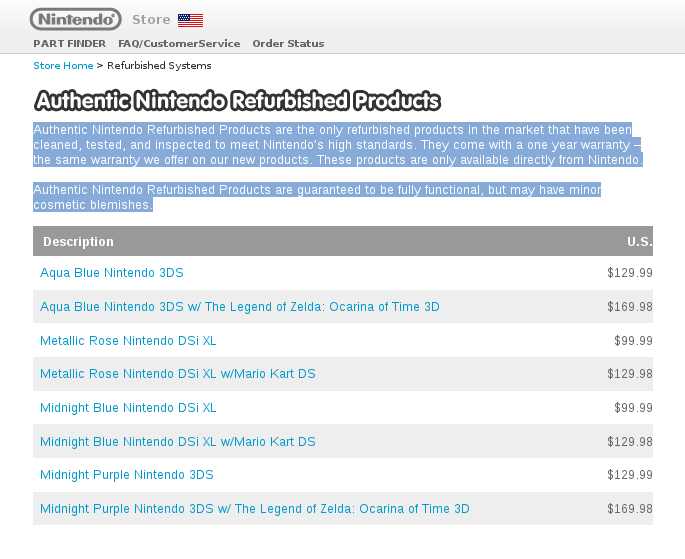Click $129.98 price of Metallic Rose Mario Kart bundle

630,374
